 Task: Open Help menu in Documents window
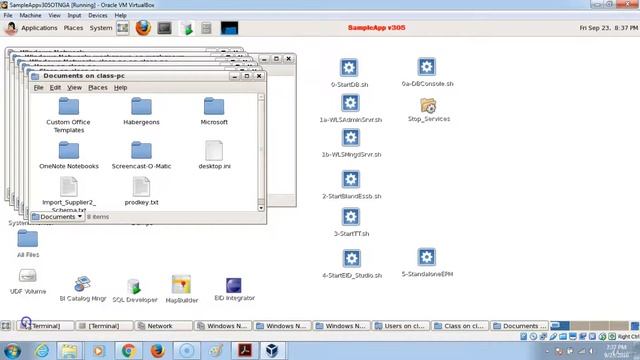(x=120, y=88)
